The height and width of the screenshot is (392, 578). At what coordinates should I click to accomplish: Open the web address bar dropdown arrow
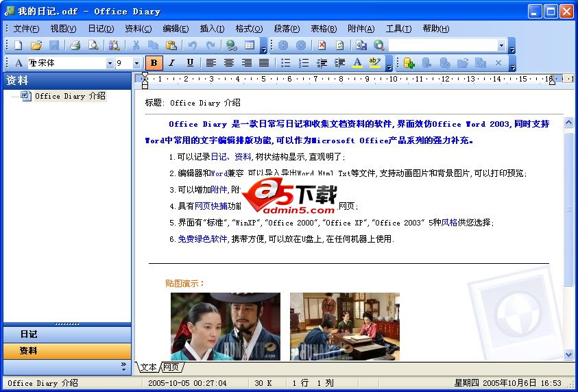(501, 46)
